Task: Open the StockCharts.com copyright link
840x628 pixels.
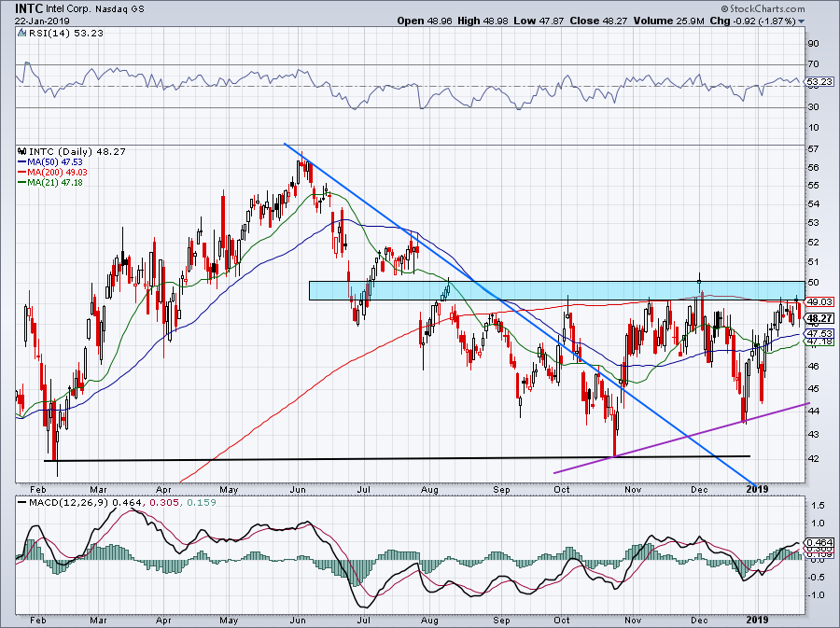Action: click(x=763, y=8)
